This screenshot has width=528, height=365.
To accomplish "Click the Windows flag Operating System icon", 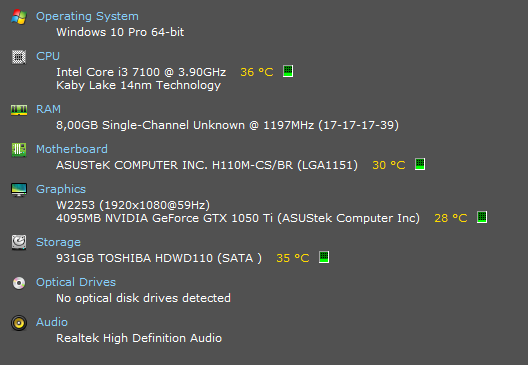I will pos(19,16).
